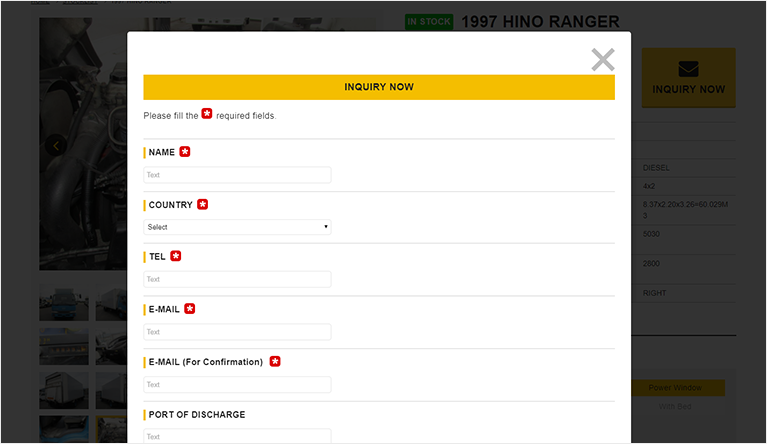Click the RIGHT steering value
The image size is (767, 444).
(x=654, y=293)
